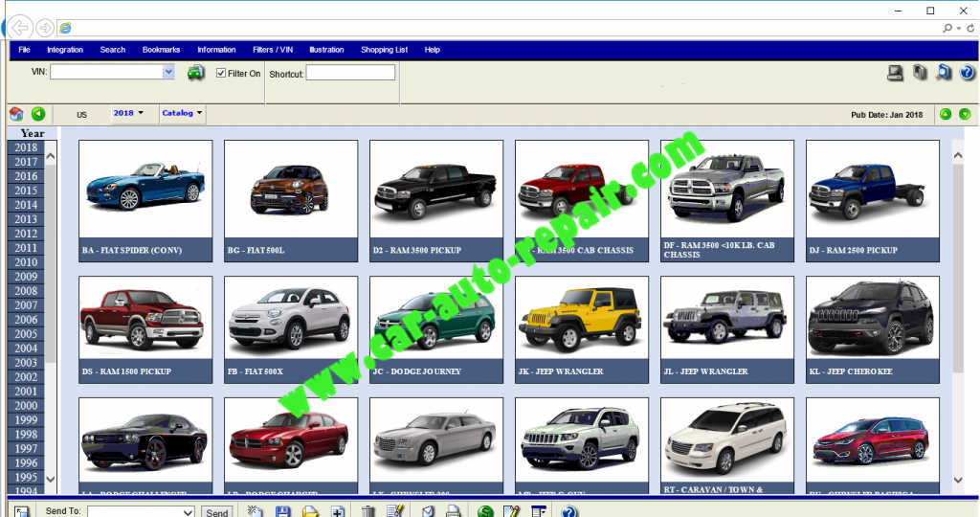Select the BG - Fiat 500L thumbnail
The width and height of the screenshot is (980, 517).
[x=291, y=201]
